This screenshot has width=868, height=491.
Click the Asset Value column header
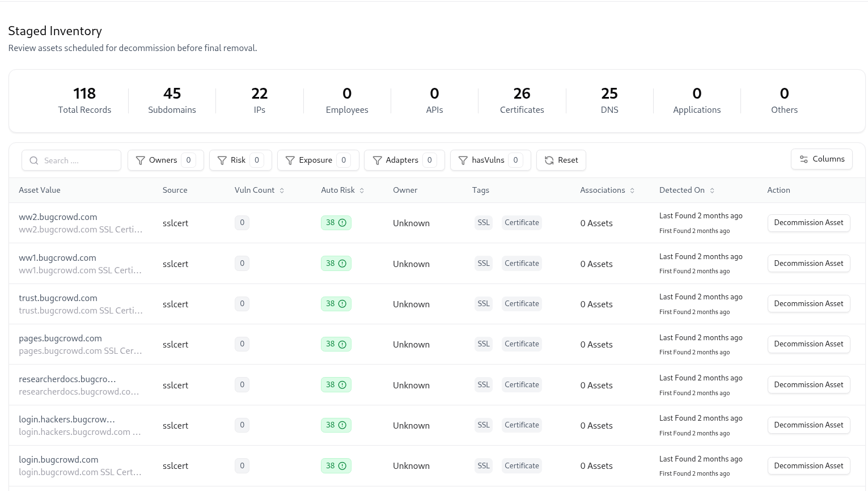40,191
